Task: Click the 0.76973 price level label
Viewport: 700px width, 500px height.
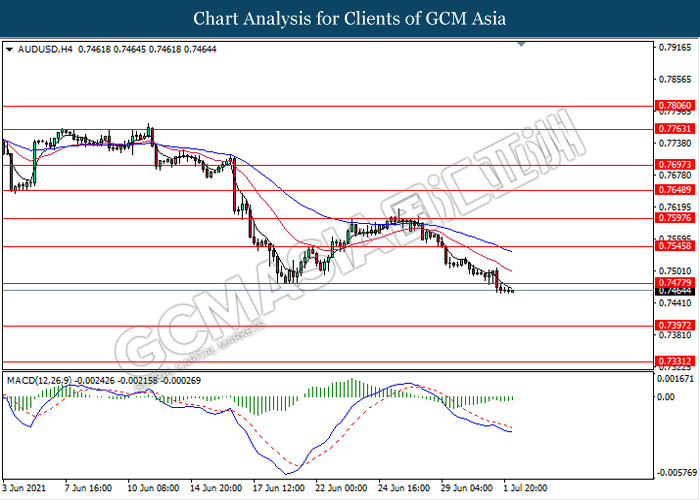Action: pos(675,165)
